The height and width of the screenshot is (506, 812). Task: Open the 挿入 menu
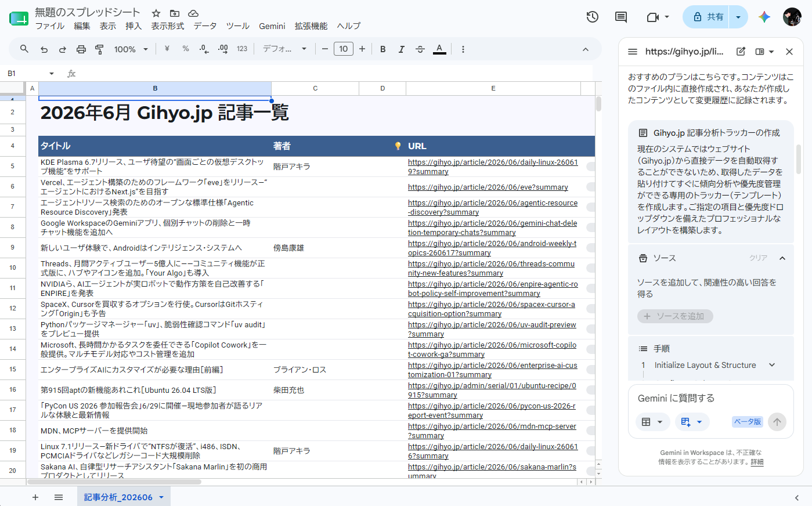click(x=133, y=26)
